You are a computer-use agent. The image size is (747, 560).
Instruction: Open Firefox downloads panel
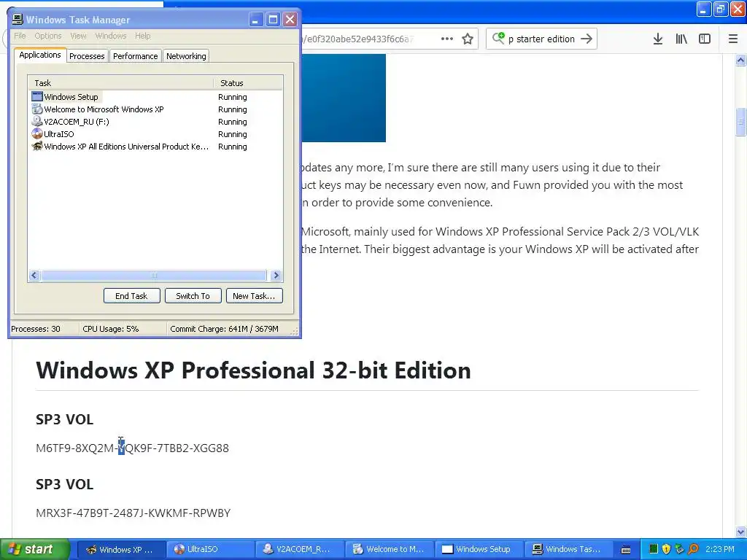pyautogui.click(x=658, y=39)
